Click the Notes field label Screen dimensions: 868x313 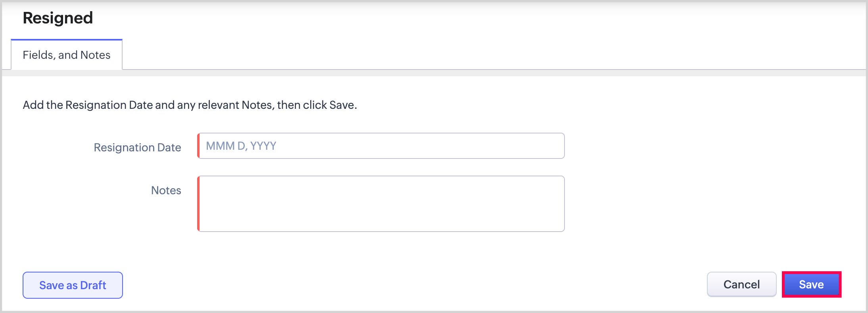(x=166, y=190)
